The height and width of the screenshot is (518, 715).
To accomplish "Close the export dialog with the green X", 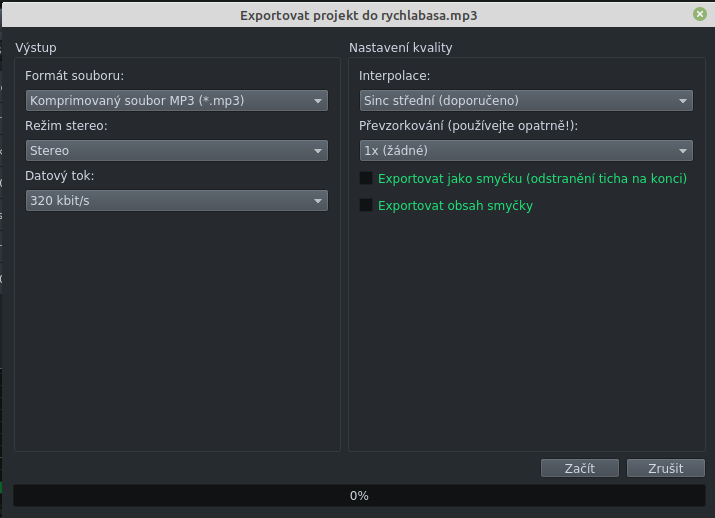I will [700, 15].
